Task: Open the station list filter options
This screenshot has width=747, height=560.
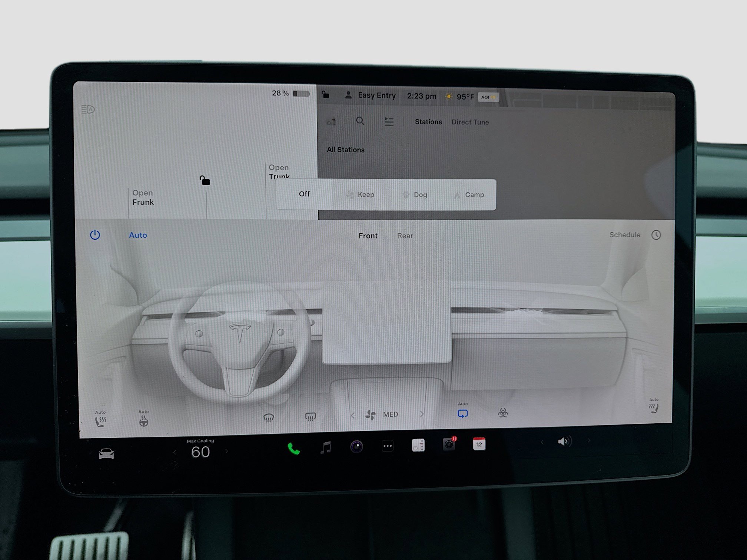Action: pyautogui.click(x=389, y=121)
